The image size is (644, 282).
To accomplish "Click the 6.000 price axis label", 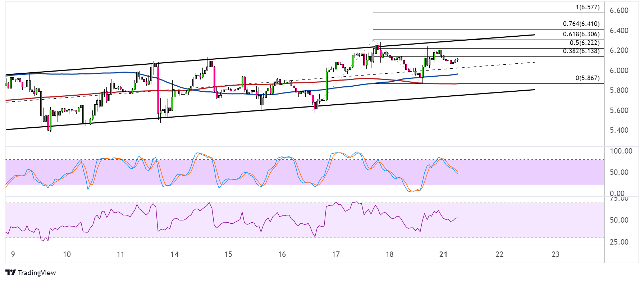I will 619,70.
